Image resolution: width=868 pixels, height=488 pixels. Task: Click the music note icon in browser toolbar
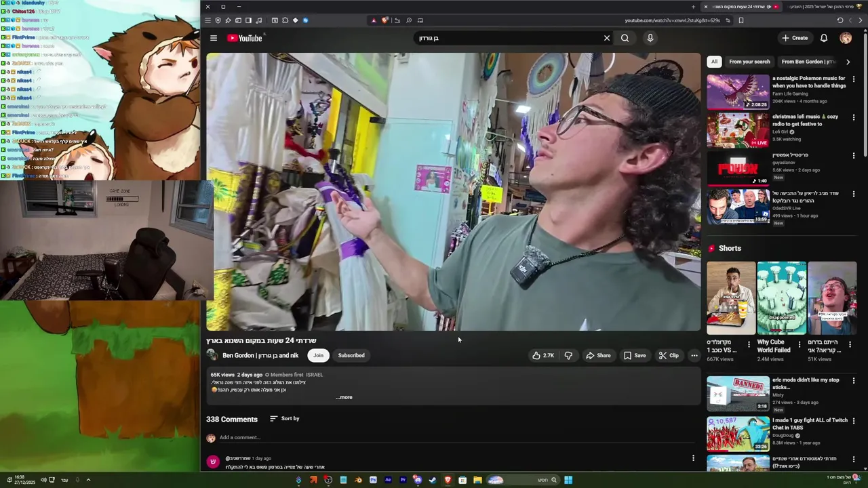pyautogui.click(x=258, y=20)
